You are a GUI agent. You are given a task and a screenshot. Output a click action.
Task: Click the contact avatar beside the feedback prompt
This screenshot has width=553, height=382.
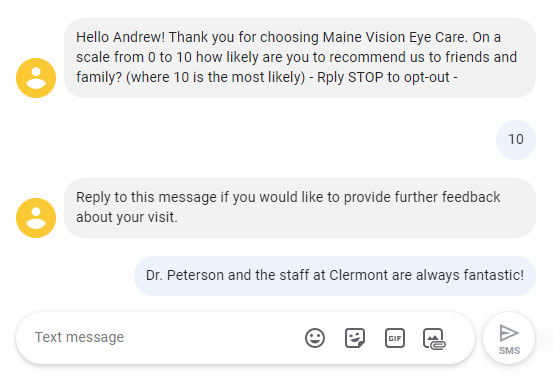36,218
